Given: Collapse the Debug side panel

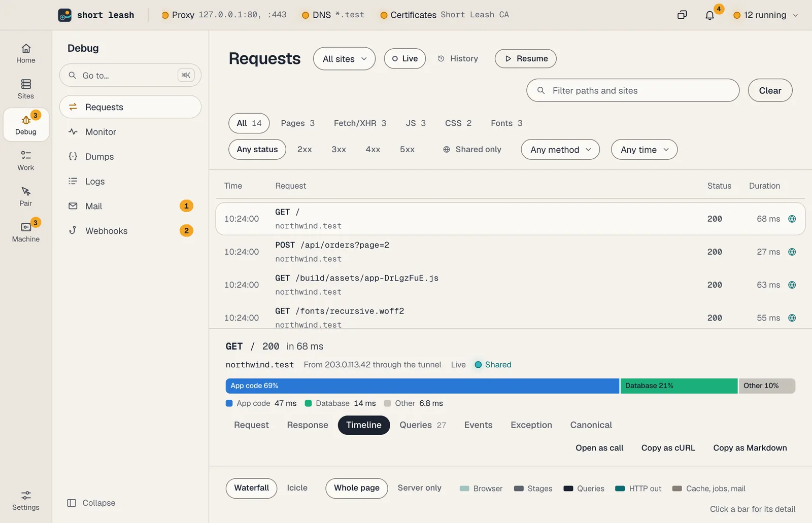Looking at the screenshot, I should pyautogui.click(x=91, y=503).
